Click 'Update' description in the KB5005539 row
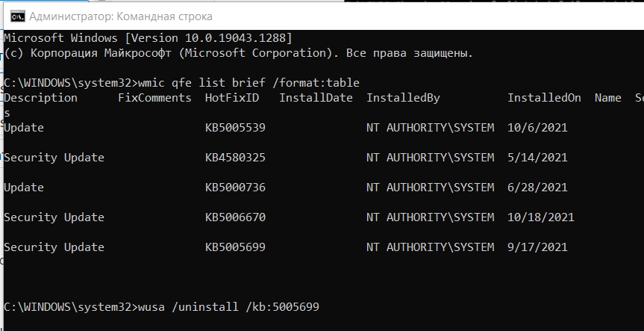Screen dimensions: 644x331 tap(24, 128)
